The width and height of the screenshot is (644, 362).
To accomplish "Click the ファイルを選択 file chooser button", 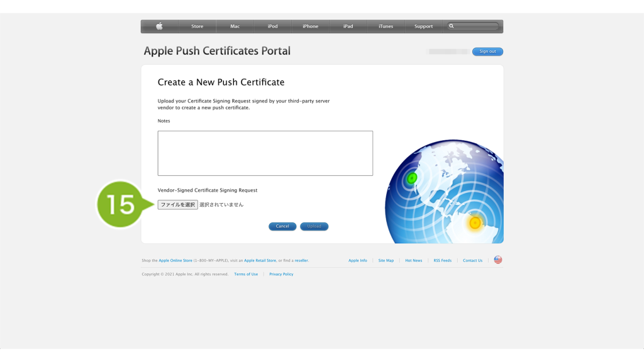I will pyautogui.click(x=177, y=205).
